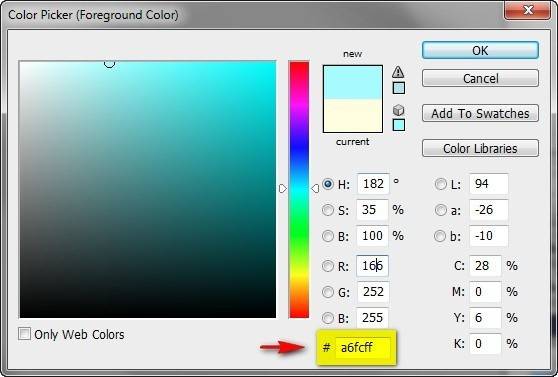Click the a field showing -26

click(x=489, y=210)
